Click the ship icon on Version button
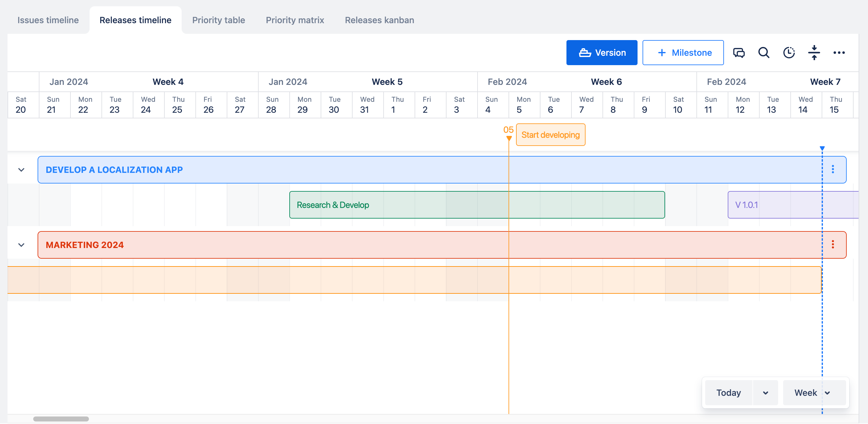Image resolution: width=868 pixels, height=424 pixels. pos(585,53)
